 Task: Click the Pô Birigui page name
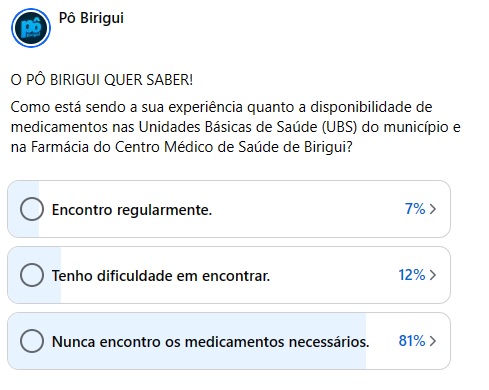click(x=91, y=18)
